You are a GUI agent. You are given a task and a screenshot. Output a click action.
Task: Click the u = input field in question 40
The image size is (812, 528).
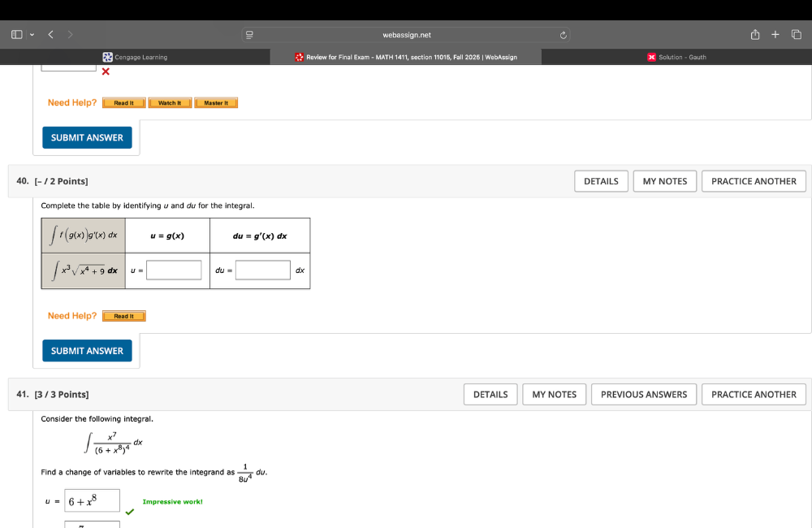click(174, 270)
